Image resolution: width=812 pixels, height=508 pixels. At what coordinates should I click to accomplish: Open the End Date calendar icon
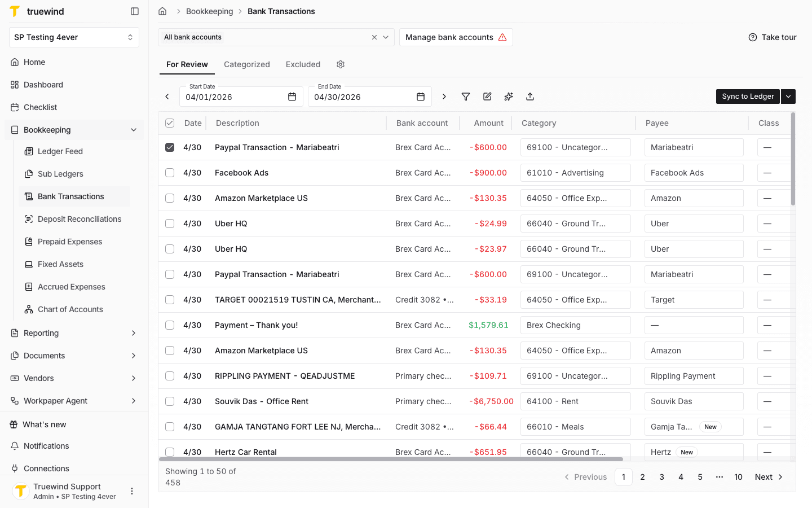point(421,97)
